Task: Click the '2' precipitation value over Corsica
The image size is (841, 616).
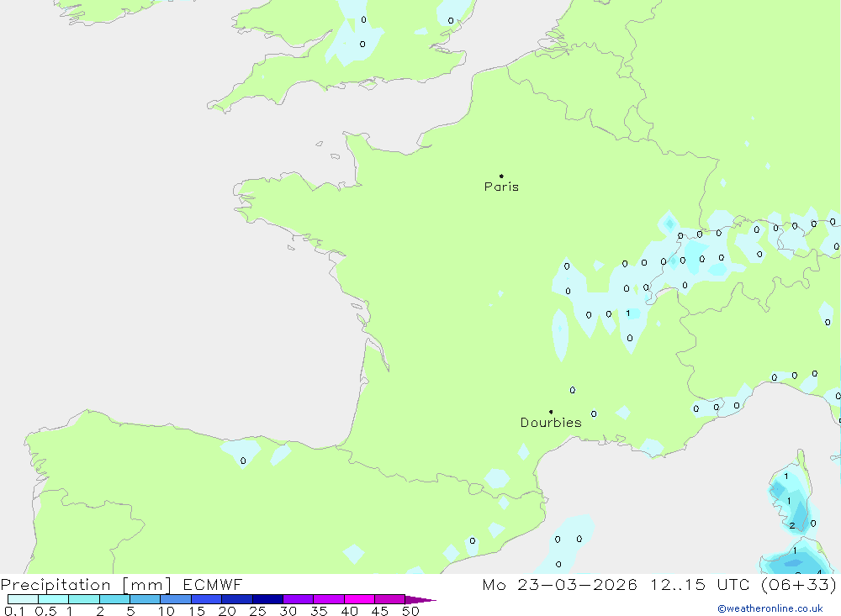Action: click(792, 526)
